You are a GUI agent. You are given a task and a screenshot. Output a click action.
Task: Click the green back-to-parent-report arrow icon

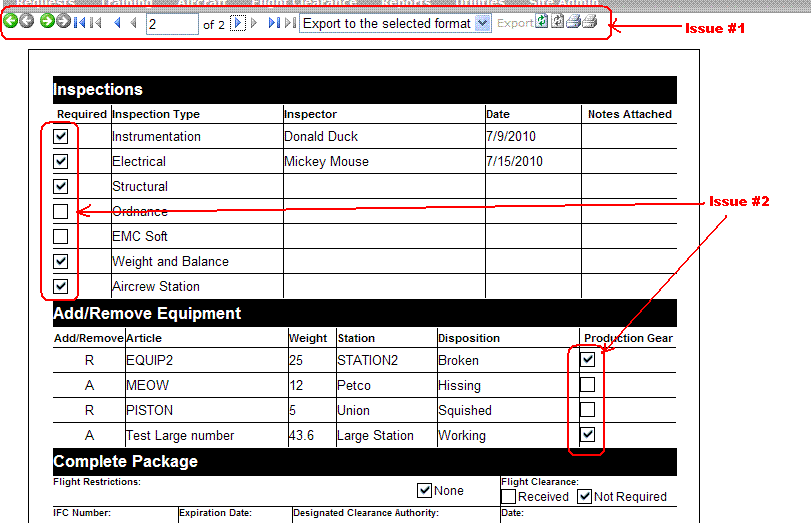point(10,22)
